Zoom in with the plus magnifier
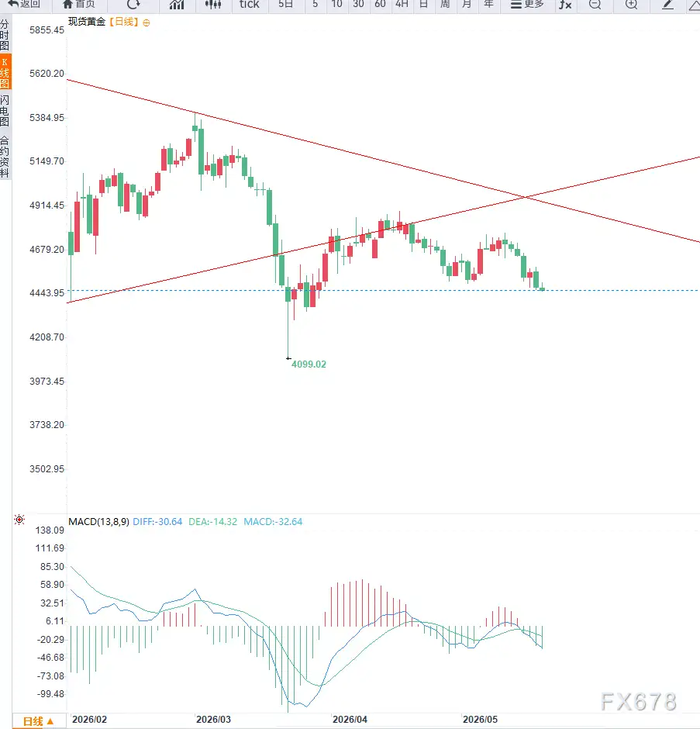The height and width of the screenshot is (729, 700). click(631, 5)
